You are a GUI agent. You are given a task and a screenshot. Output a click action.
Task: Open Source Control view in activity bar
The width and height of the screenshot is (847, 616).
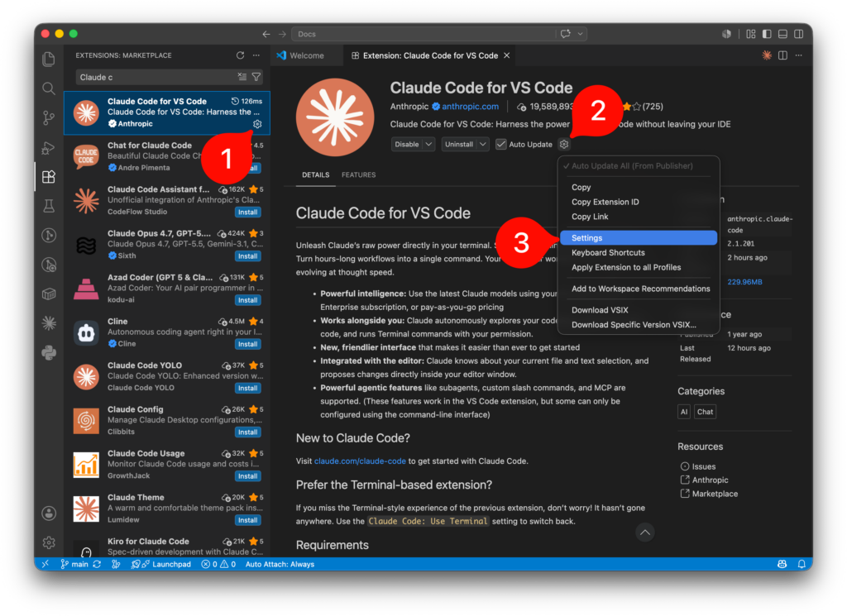point(49,117)
